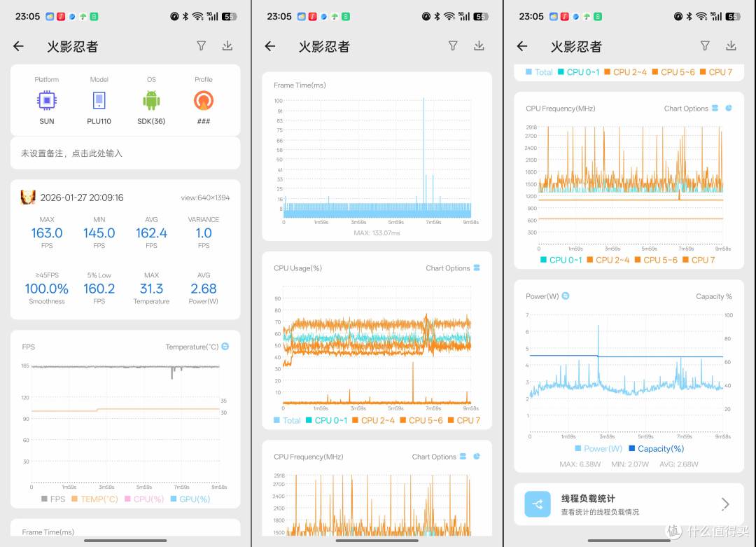Open filter icon on right screen header
Image resolution: width=756 pixels, height=547 pixels.
(705, 46)
